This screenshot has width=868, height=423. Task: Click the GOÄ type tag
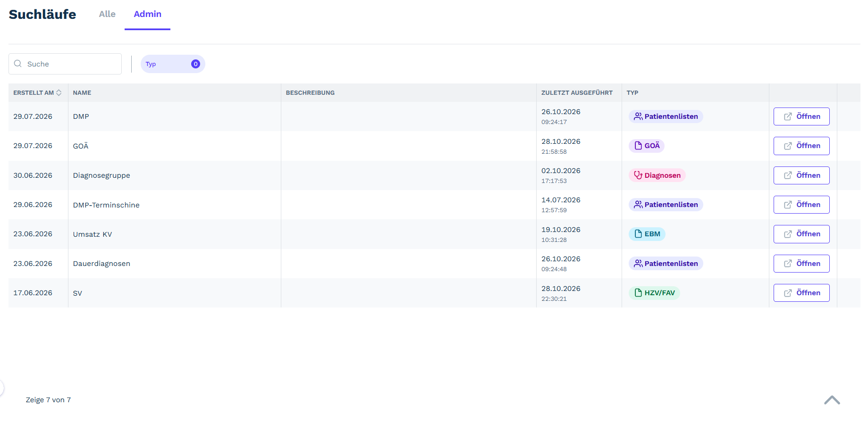point(647,146)
